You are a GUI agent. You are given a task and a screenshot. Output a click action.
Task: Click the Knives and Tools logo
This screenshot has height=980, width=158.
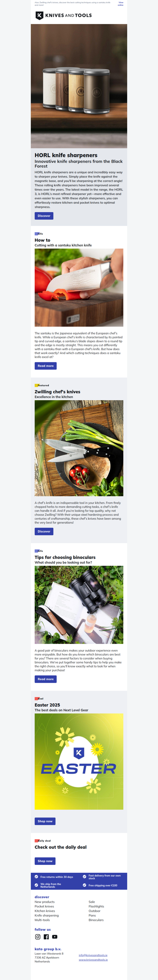(x=64, y=15)
